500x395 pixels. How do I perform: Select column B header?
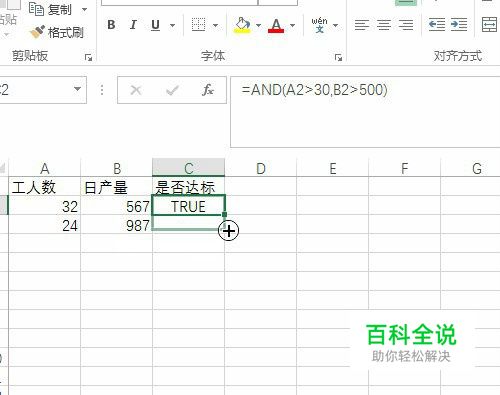117,168
